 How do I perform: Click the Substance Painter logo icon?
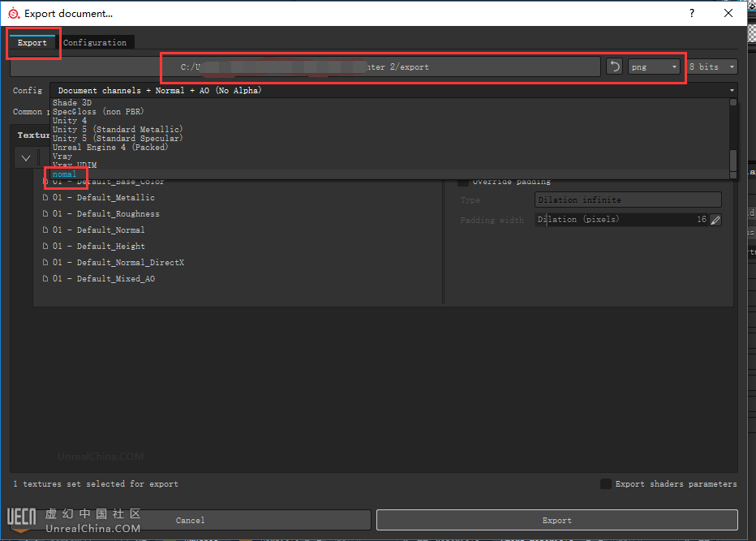13,13
